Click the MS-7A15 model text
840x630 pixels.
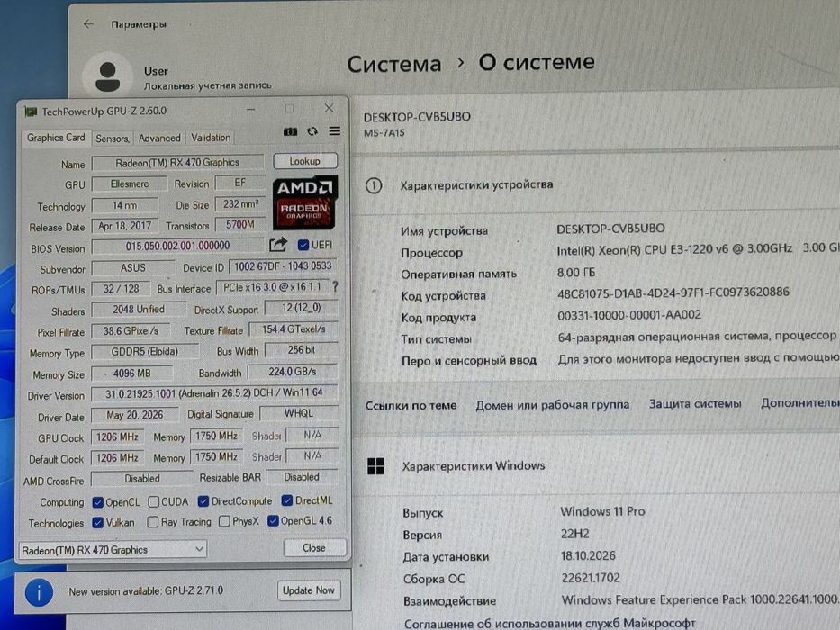coord(384,133)
